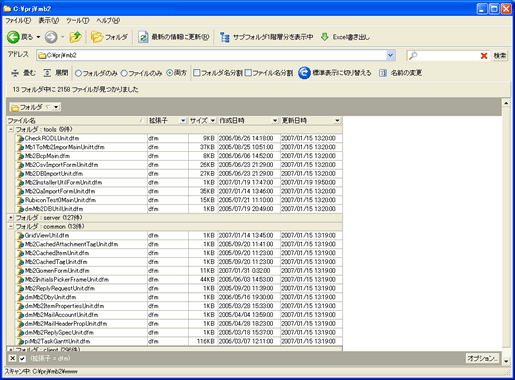Select file Mb2GomenFormUnit.dfm icon
515x380 pixels.
(x=21, y=271)
